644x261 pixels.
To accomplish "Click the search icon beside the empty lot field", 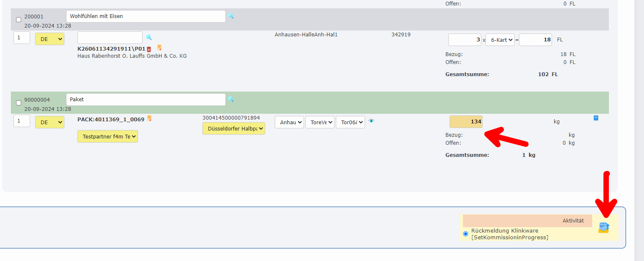I will (x=149, y=37).
